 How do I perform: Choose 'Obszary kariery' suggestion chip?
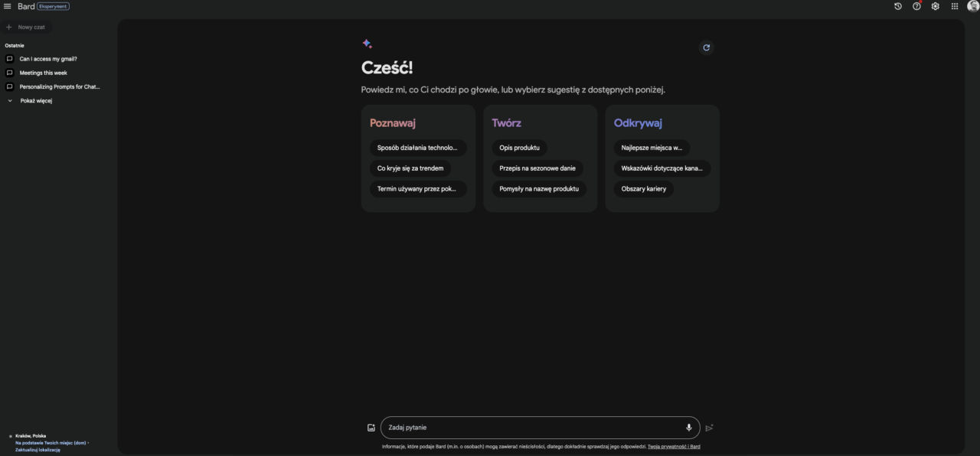point(643,189)
